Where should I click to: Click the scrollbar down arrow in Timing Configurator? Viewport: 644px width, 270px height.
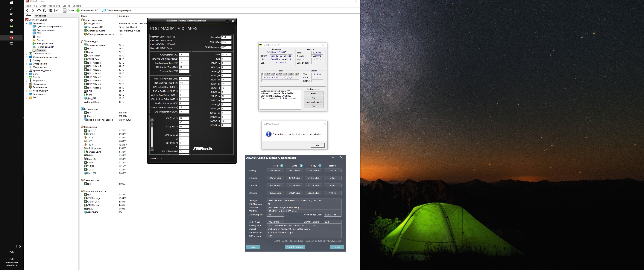click(152, 149)
